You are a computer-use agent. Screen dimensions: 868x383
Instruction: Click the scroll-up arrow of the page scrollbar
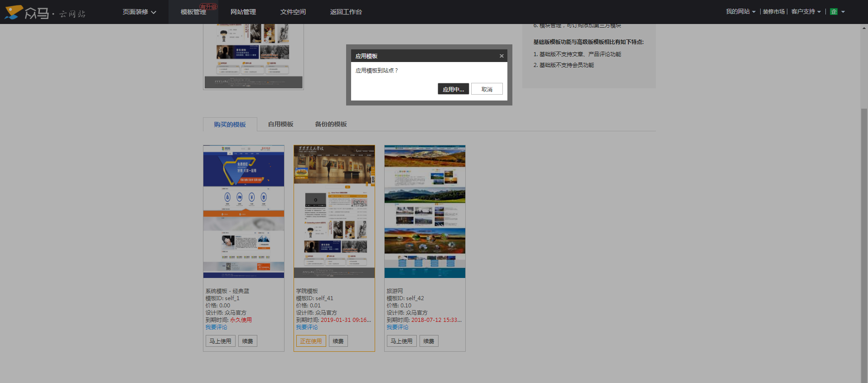point(864,28)
